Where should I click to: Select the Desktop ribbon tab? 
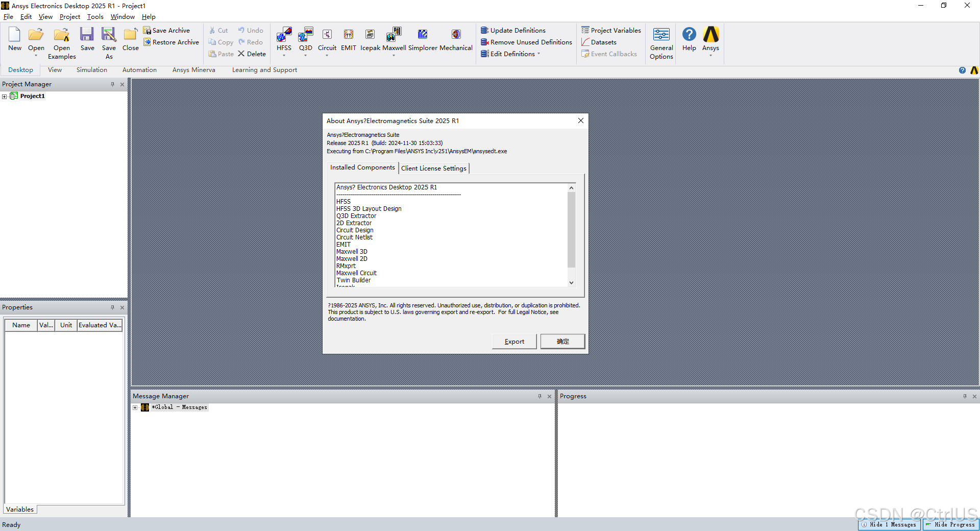pos(20,70)
